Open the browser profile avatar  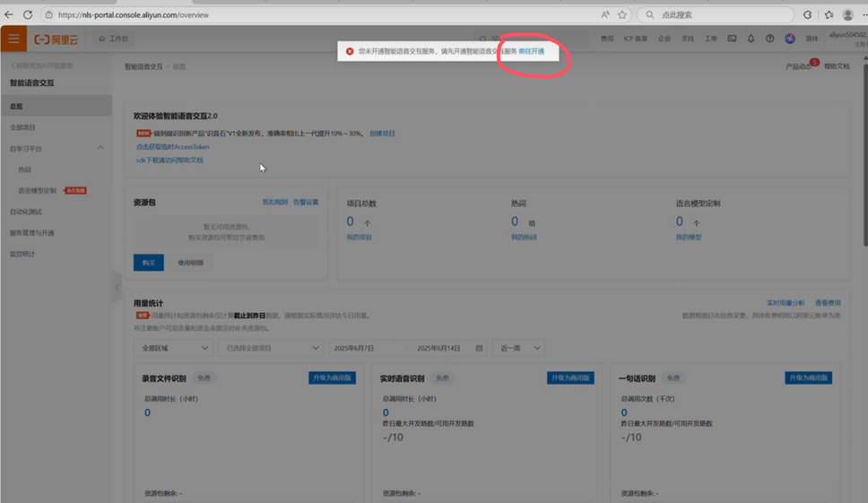tap(847, 14)
